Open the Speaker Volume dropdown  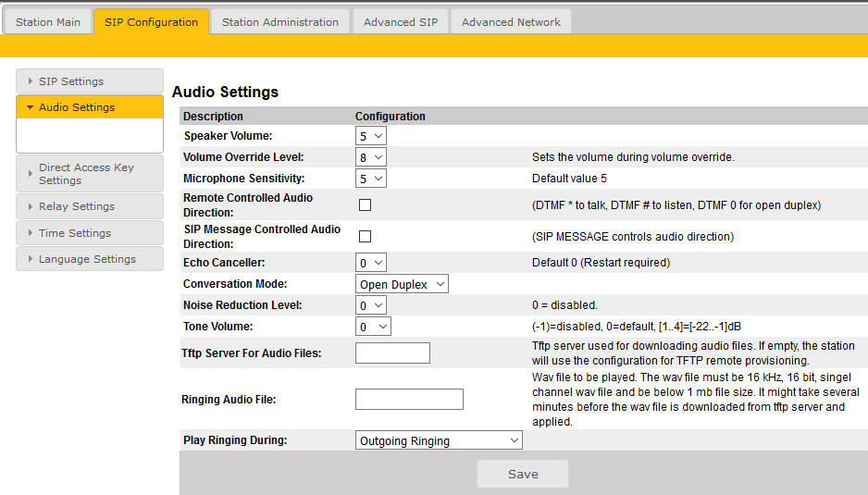click(371, 136)
